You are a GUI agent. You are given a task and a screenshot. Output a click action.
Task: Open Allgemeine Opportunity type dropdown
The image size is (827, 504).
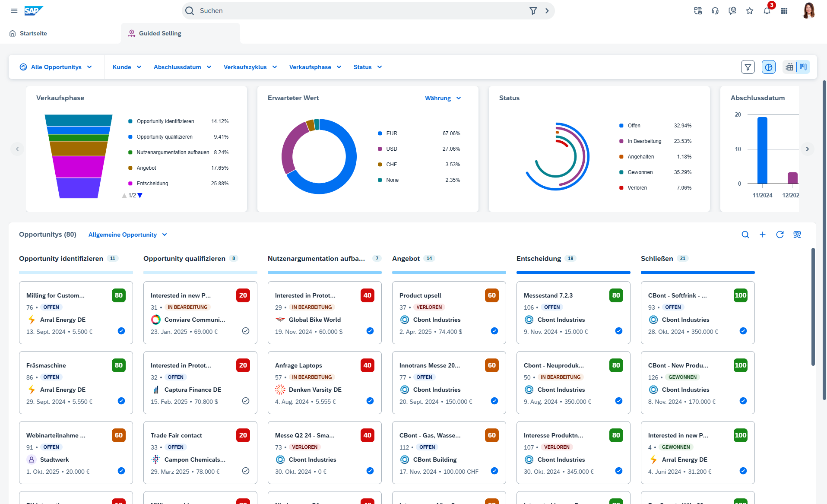click(128, 235)
